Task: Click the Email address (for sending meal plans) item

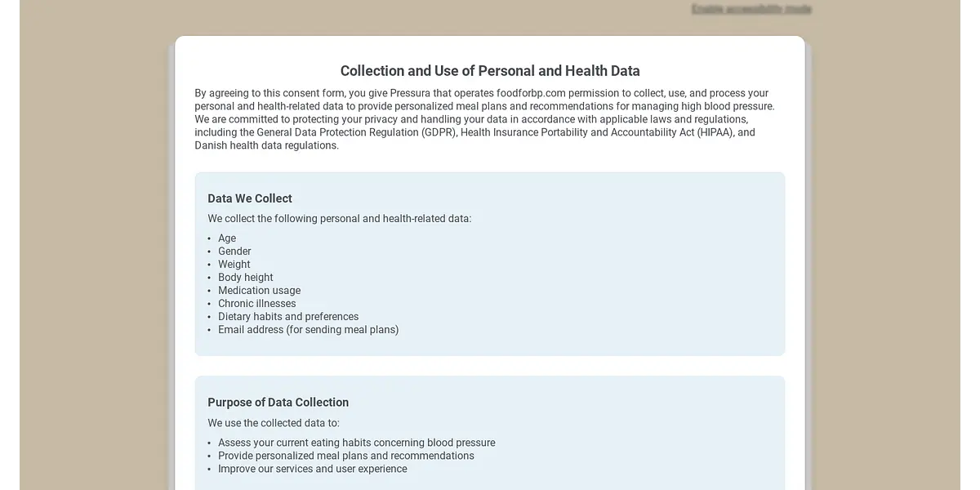Action: click(308, 330)
